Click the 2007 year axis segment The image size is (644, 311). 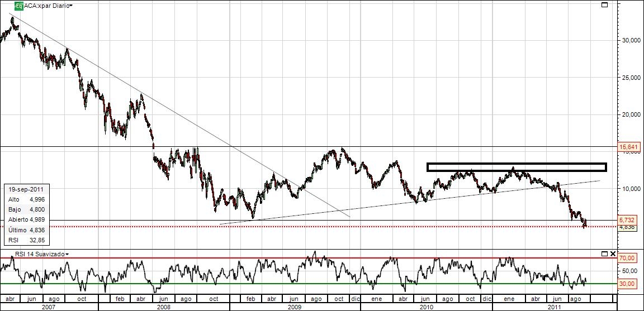[x=49, y=307]
